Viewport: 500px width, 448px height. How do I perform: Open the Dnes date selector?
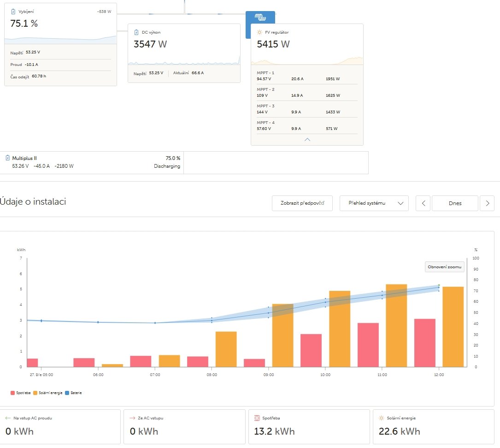tap(455, 203)
